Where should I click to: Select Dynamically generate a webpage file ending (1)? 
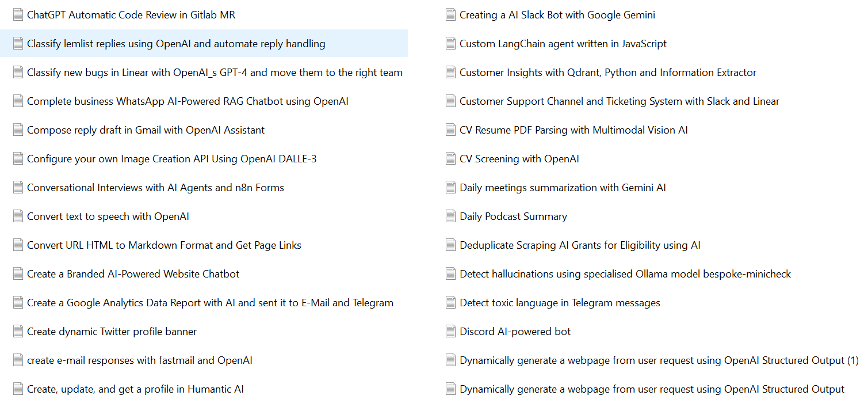[x=659, y=360]
